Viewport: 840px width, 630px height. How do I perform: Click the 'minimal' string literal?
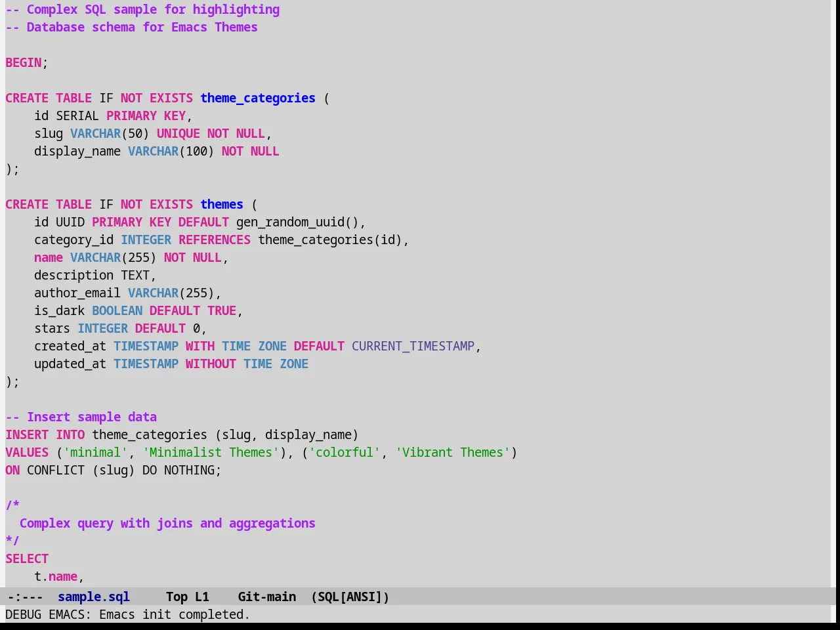click(95, 452)
